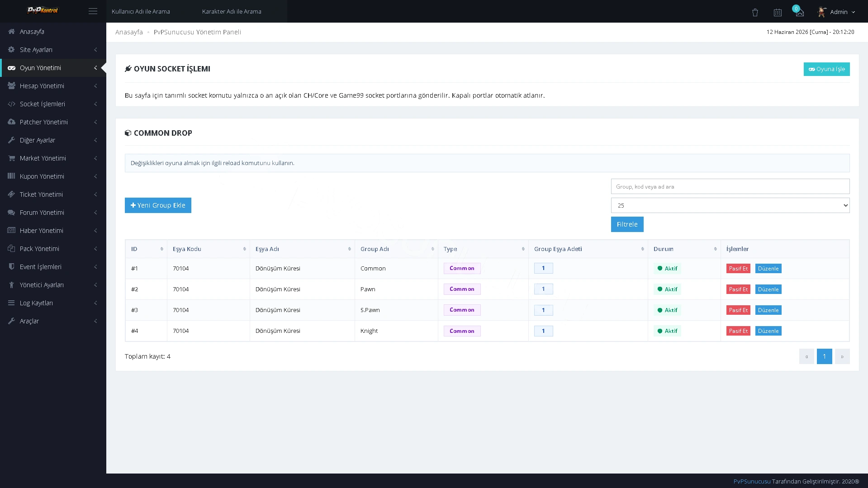Open the 25 records-per-page dropdown

pyautogui.click(x=730, y=205)
